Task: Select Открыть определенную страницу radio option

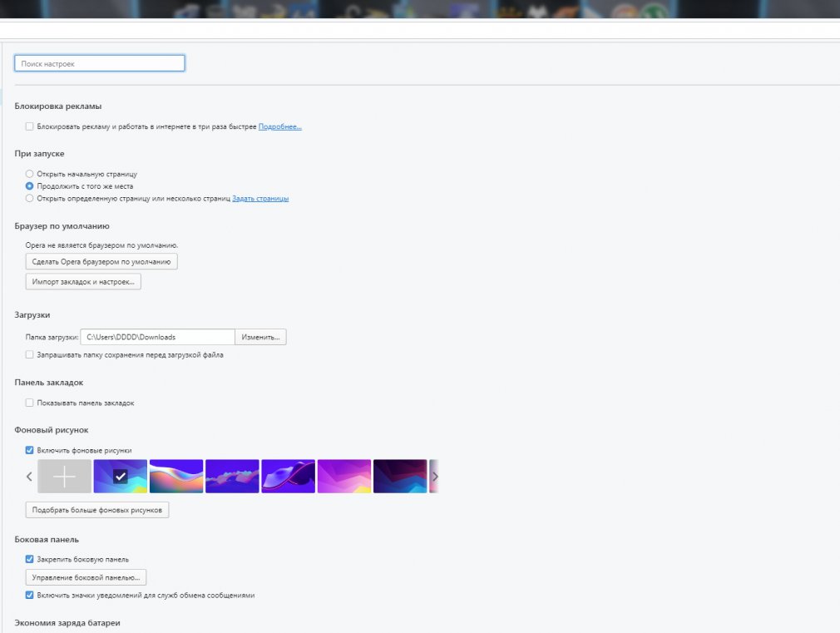Action: coord(29,198)
